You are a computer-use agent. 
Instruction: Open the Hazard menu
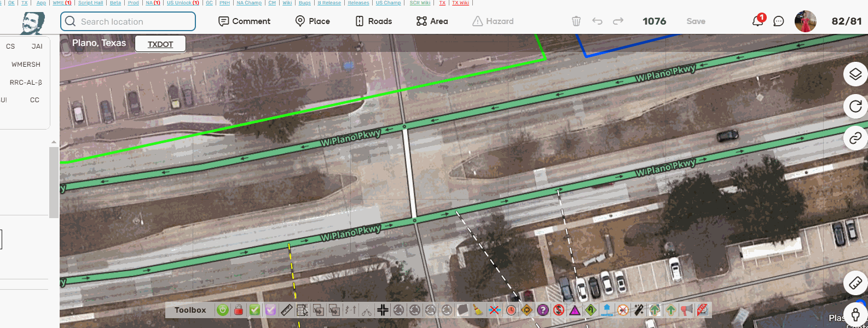[x=493, y=21]
